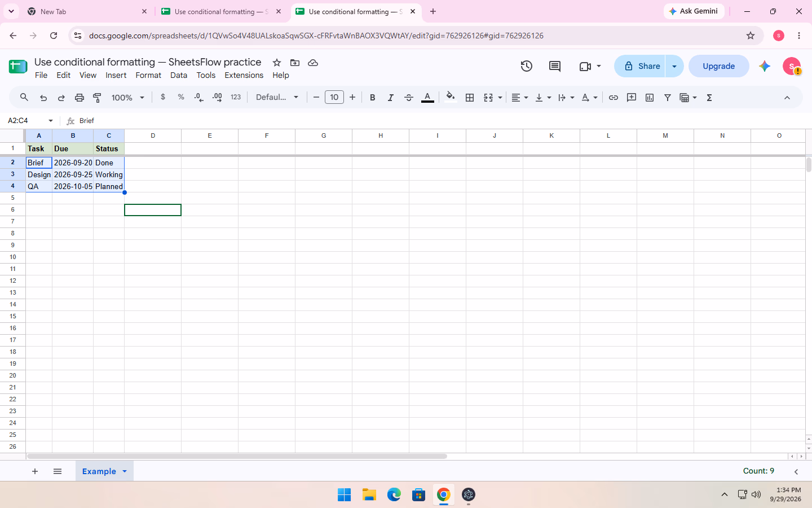Hide the menus with collapse chevron
The height and width of the screenshot is (508, 812).
pos(787,98)
